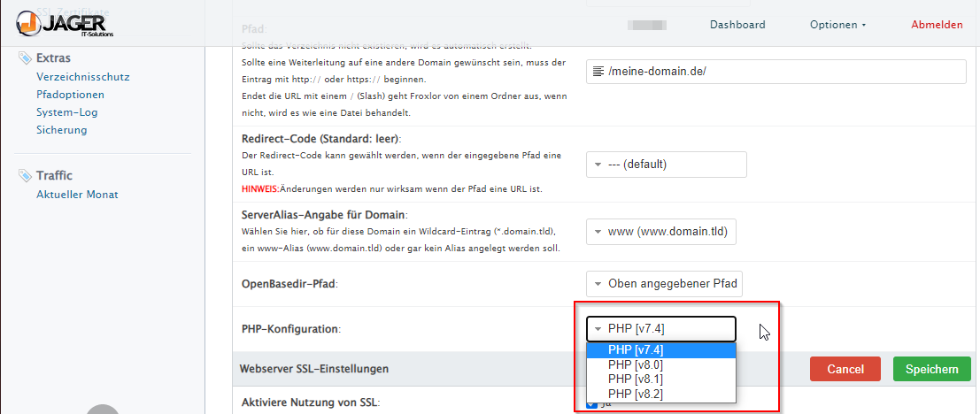This screenshot has width=980, height=414.
Task: Collapse the PHP-Konfiguration dropdown
Action: point(660,329)
